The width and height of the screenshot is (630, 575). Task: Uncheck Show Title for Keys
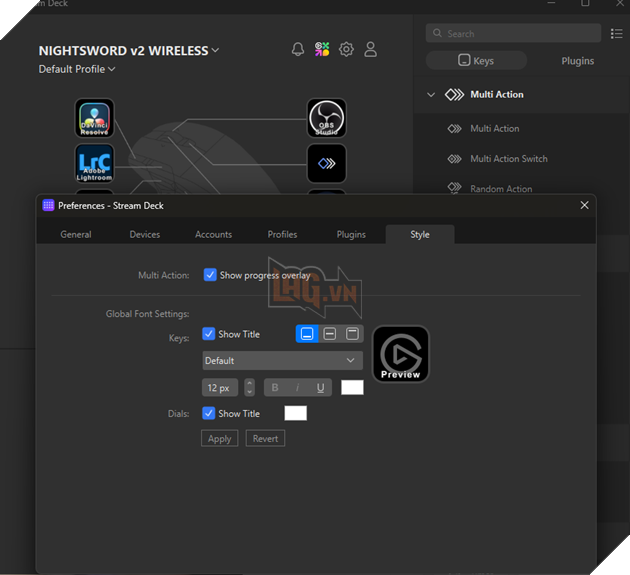[x=209, y=334]
